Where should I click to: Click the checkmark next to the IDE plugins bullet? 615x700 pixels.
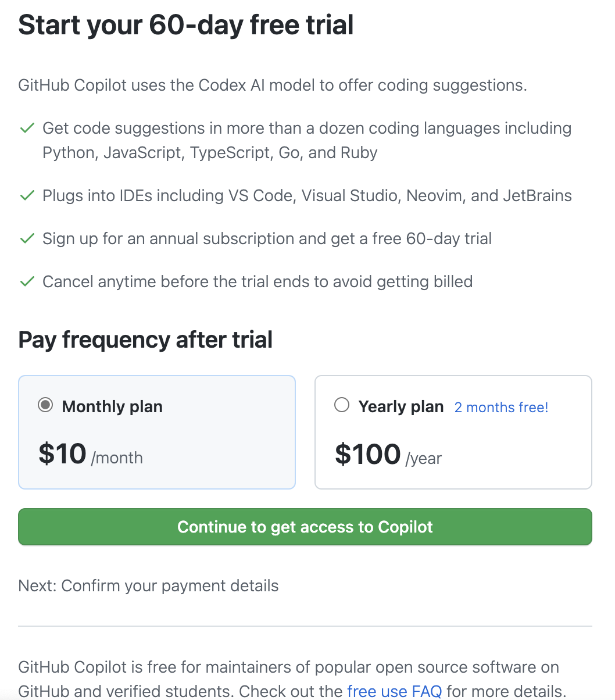click(x=27, y=196)
